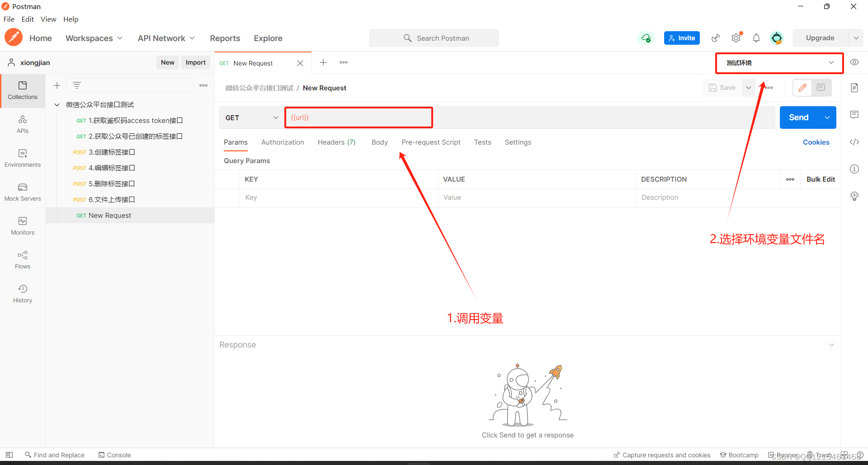Open the Console in status bar
Viewport: 868px width, 465px height.
coord(115,455)
